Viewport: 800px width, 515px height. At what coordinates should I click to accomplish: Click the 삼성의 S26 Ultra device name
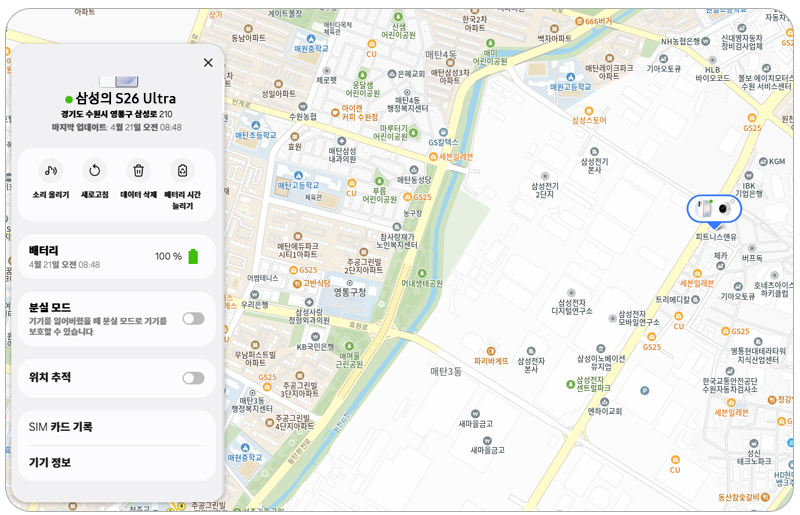(126, 98)
